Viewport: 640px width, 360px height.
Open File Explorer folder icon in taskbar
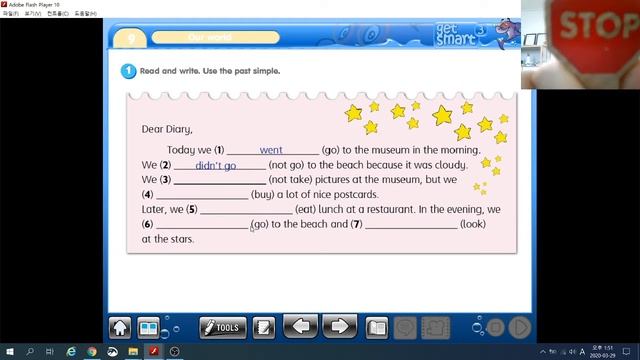(x=133, y=351)
